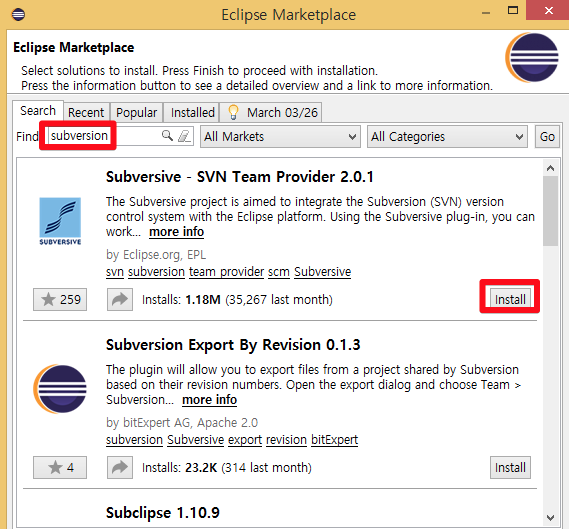569x529 pixels.
Task: Clear the search text with eraser icon
Action: (184, 136)
